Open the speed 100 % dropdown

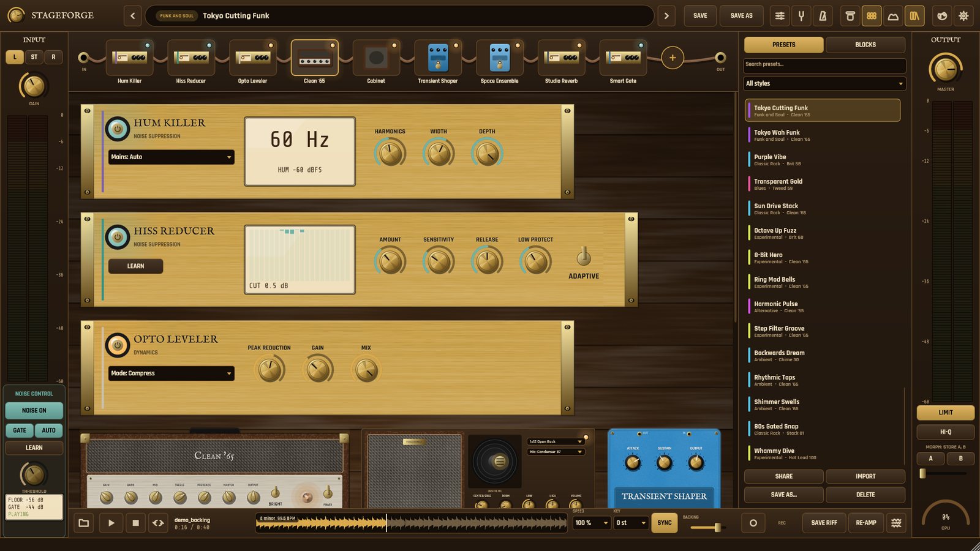click(x=592, y=523)
